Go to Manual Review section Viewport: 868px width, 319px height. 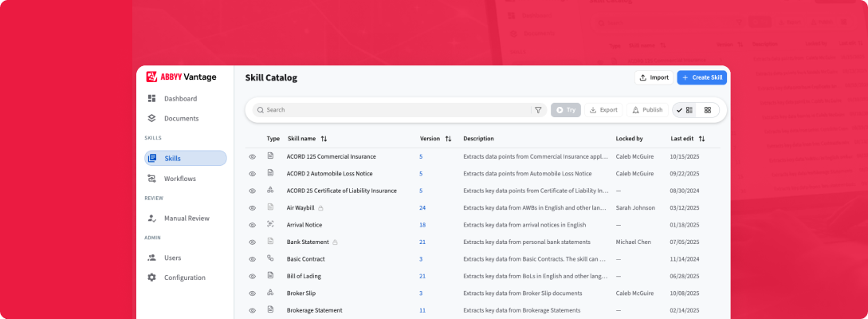tap(187, 218)
